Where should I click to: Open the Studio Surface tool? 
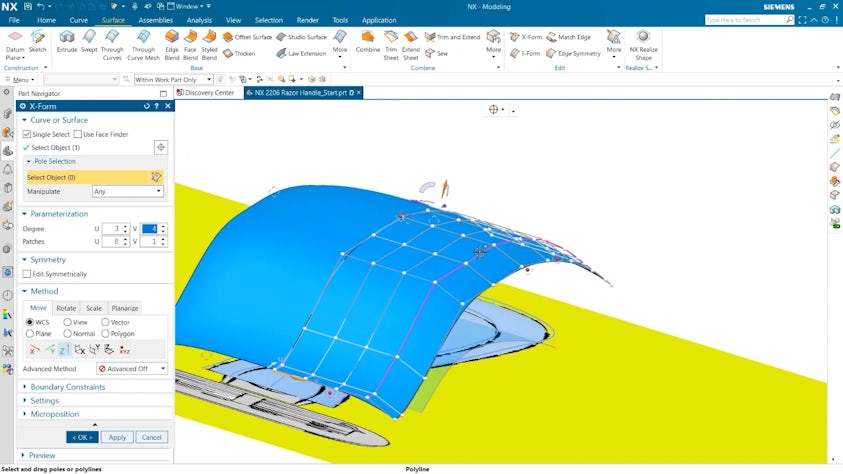(301, 37)
